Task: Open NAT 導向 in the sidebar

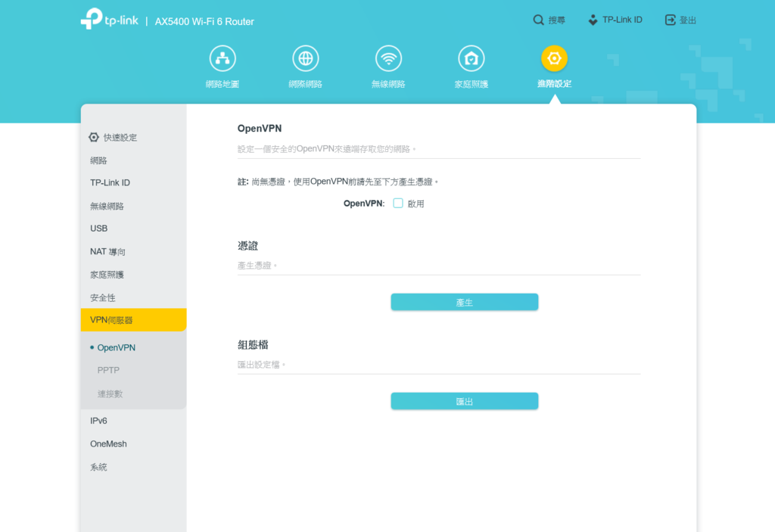Action: [107, 252]
